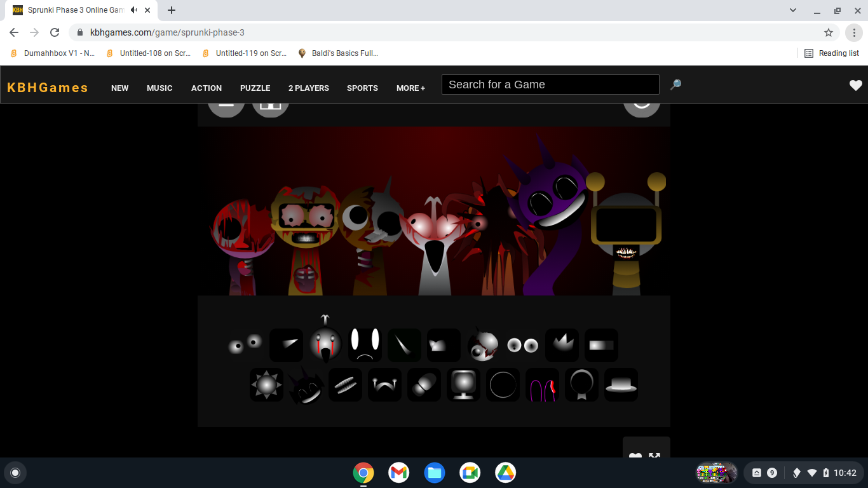This screenshot has height=488, width=868.
Task: Go to the KBHGames home logo
Action: (x=48, y=88)
